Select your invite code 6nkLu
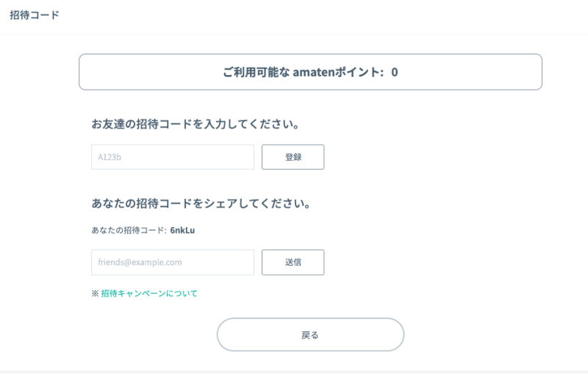The image size is (588, 374). [182, 230]
